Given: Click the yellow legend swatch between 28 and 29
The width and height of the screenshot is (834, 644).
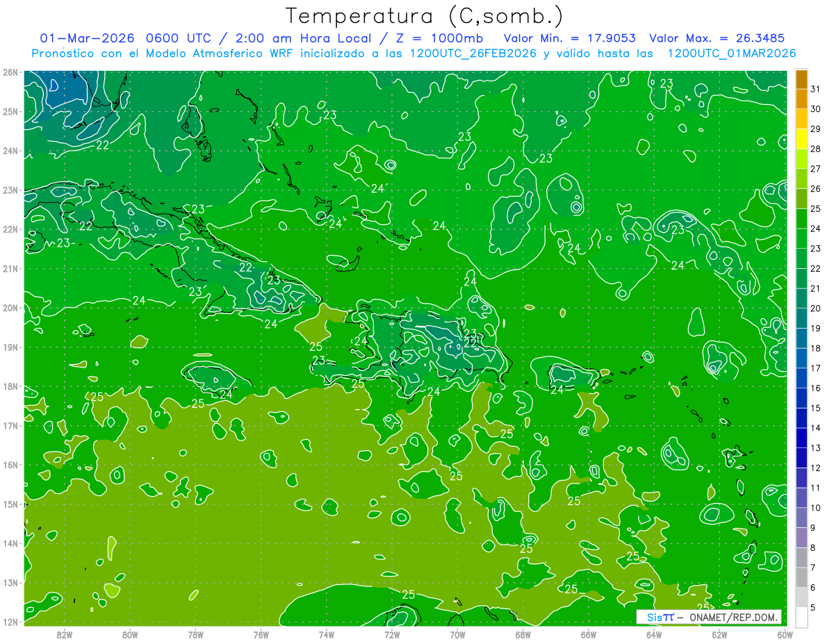Looking at the screenshot, I should (801, 138).
